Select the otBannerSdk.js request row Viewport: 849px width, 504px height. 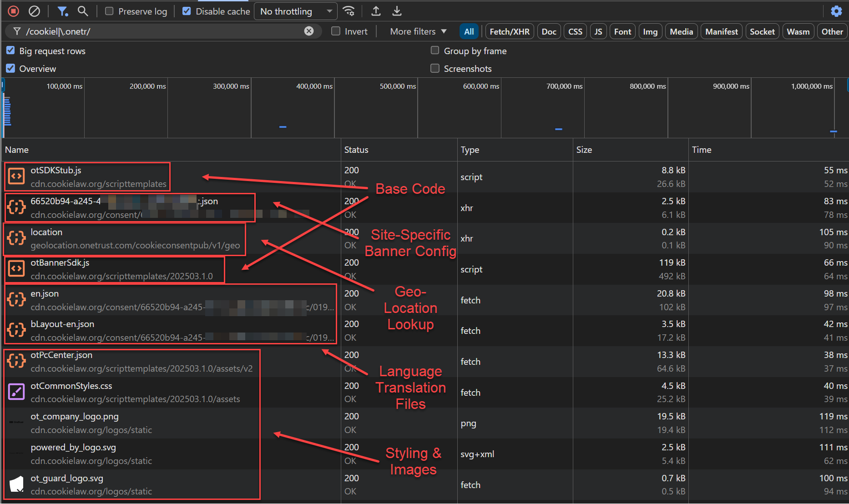[60, 263]
